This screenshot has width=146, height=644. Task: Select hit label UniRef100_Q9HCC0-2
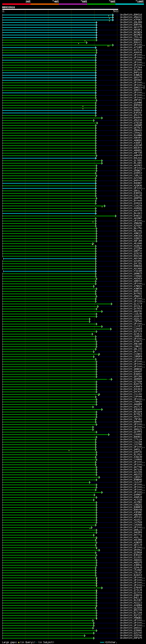pyautogui.click(x=132, y=88)
